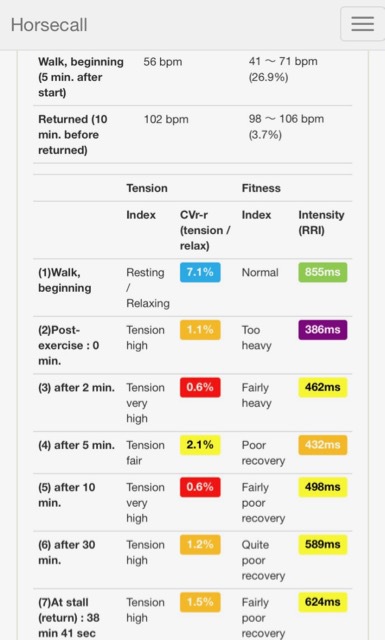Viewport: 385px width, 640px height.
Task: Select the Tension column header
Action: pos(147,188)
